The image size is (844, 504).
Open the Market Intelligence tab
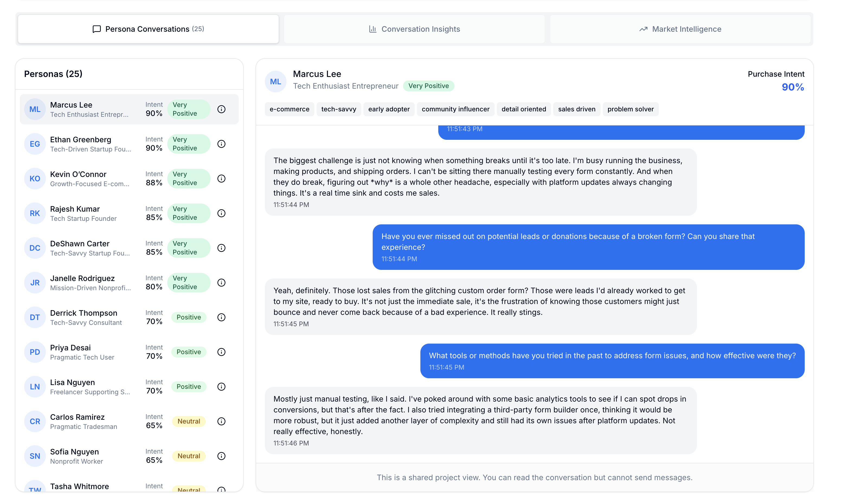click(680, 29)
